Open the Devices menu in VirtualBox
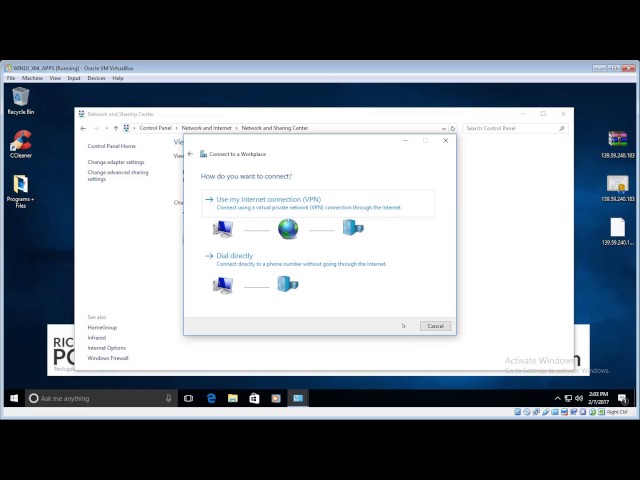Screen dimensions: 640x480 [96, 78]
